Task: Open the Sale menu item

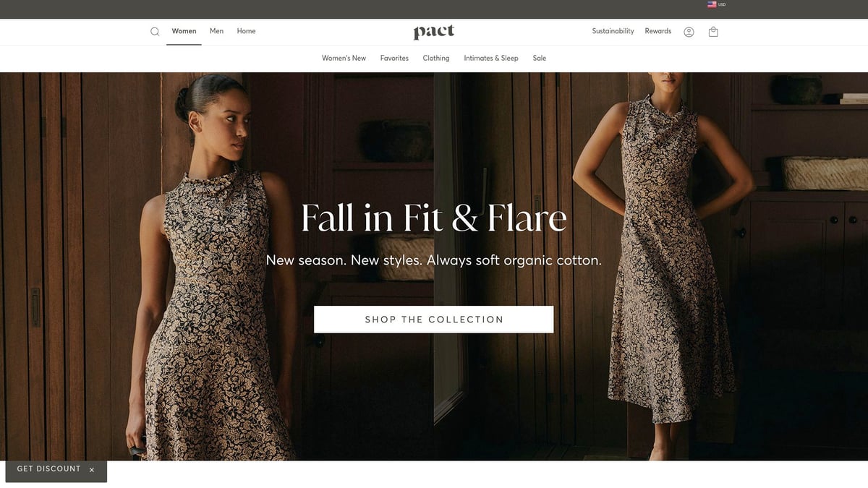Action: (x=540, y=58)
